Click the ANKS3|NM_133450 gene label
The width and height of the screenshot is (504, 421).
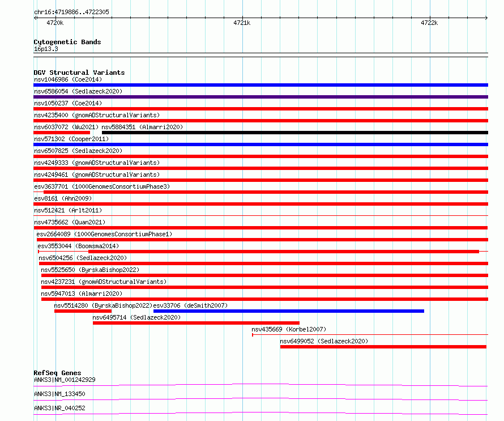(x=59, y=394)
